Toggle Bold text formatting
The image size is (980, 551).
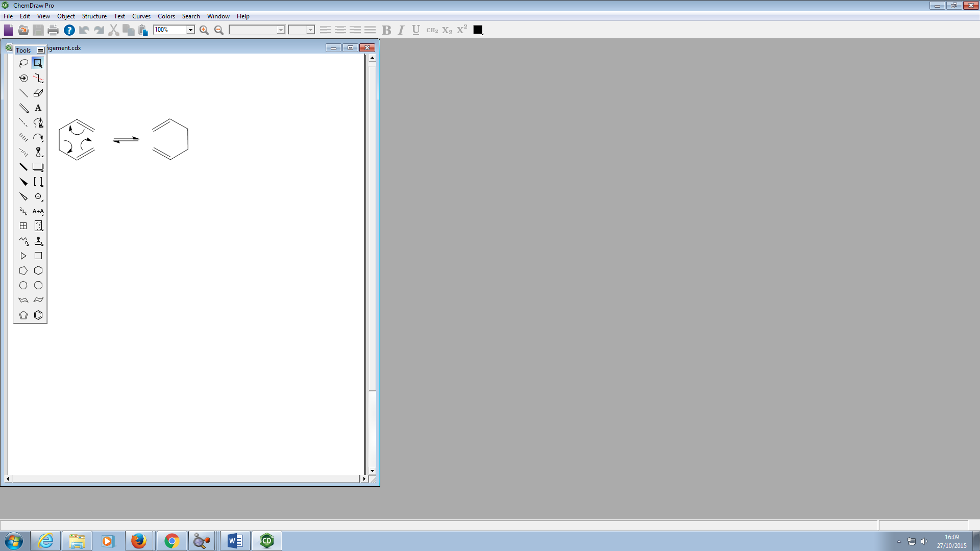tap(386, 30)
